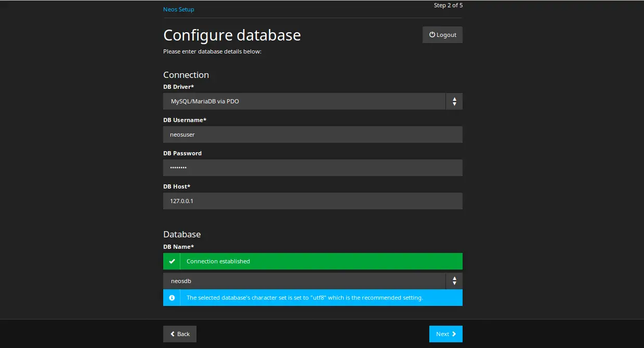Image resolution: width=644 pixels, height=348 pixels.
Task: Focus the DB Password field
Action: [313, 168]
